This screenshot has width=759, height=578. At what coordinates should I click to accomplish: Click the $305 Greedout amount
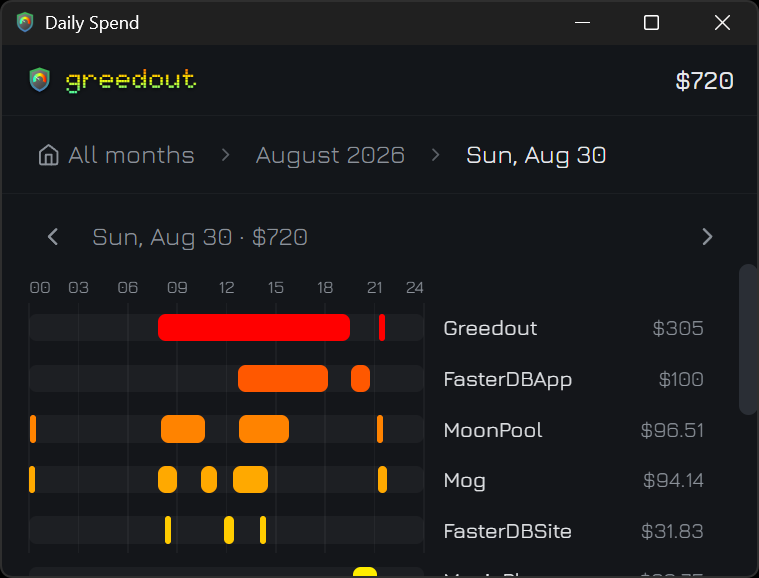678,328
